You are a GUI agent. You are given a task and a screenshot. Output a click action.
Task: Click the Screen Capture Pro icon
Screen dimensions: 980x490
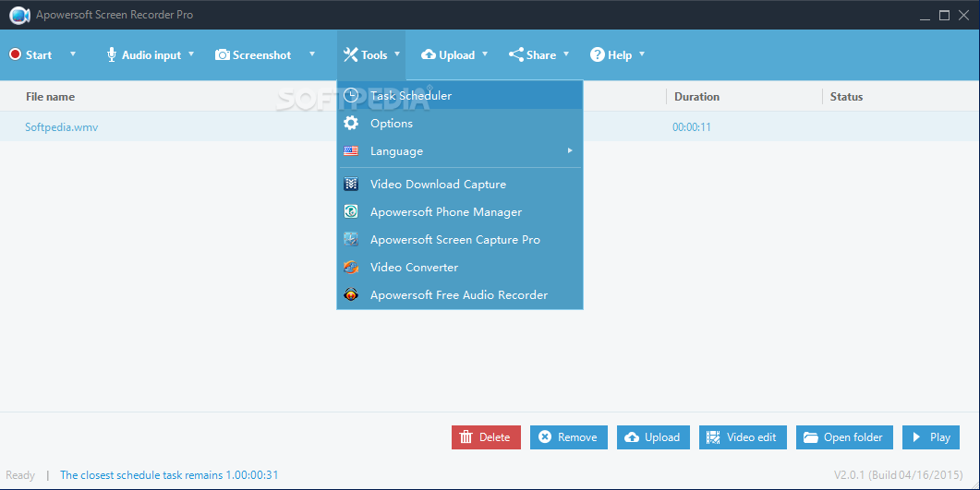pos(351,240)
